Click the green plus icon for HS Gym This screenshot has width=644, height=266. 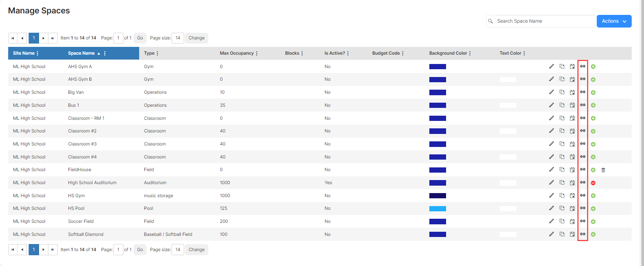[x=593, y=196]
